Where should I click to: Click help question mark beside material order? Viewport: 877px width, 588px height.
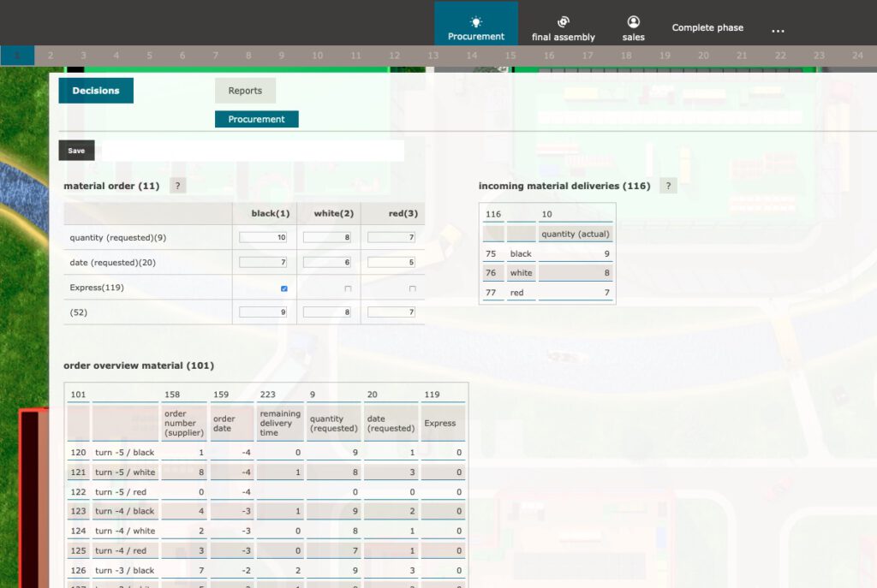[x=177, y=186]
